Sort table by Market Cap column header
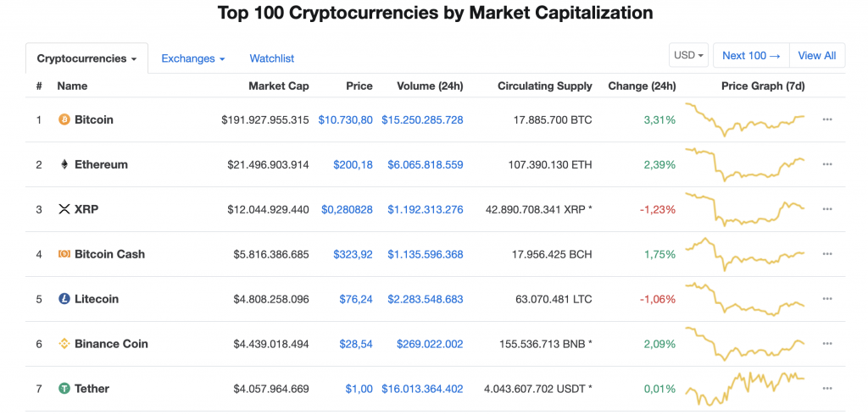Image resolution: width=868 pixels, height=415 pixels. point(278,86)
